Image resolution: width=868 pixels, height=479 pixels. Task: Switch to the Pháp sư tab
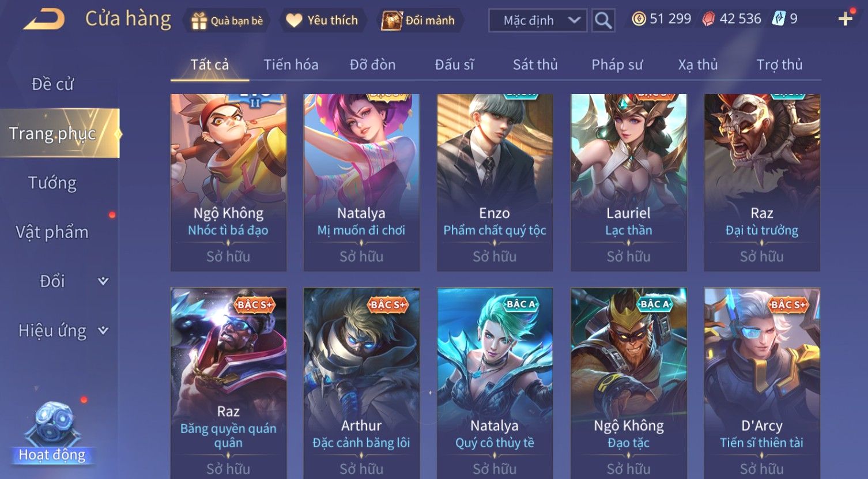tap(617, 65)
